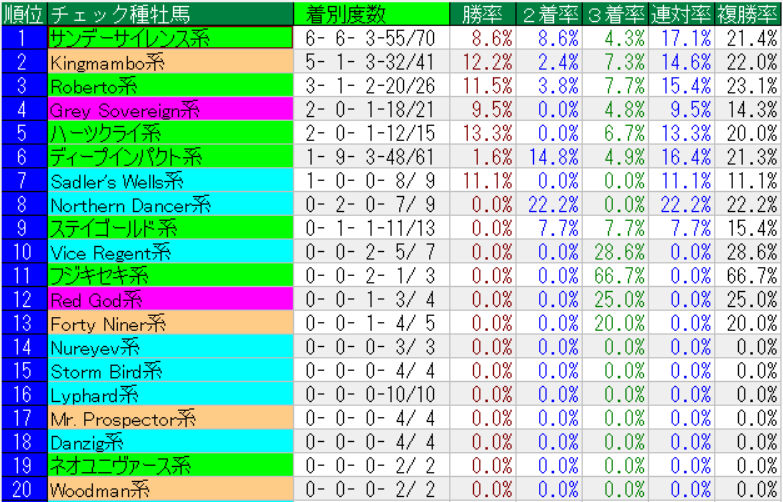
Task: Sort by the 連対率 column header
Action: coord(682,13)
